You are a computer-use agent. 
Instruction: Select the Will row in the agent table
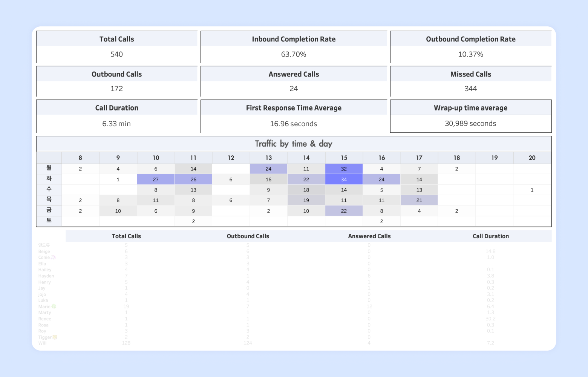[43, 343]
